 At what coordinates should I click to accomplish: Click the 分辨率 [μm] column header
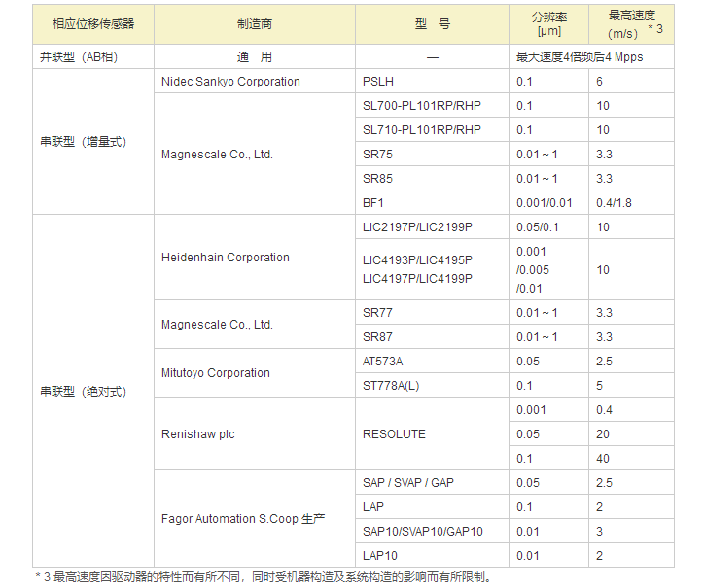pos(548,24)
